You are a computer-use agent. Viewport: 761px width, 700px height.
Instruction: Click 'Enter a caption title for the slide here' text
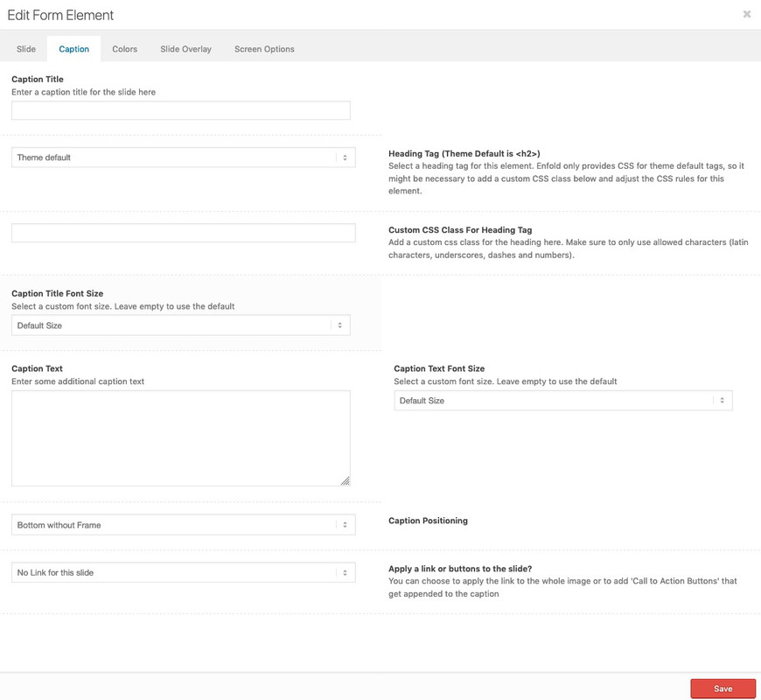click(x=83, y=92)
